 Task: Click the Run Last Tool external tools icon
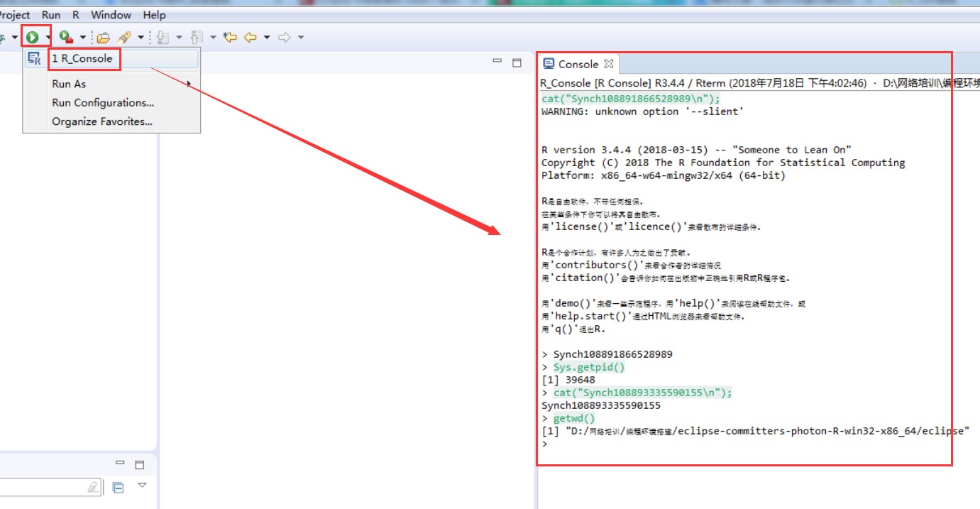tap(66, 37)
